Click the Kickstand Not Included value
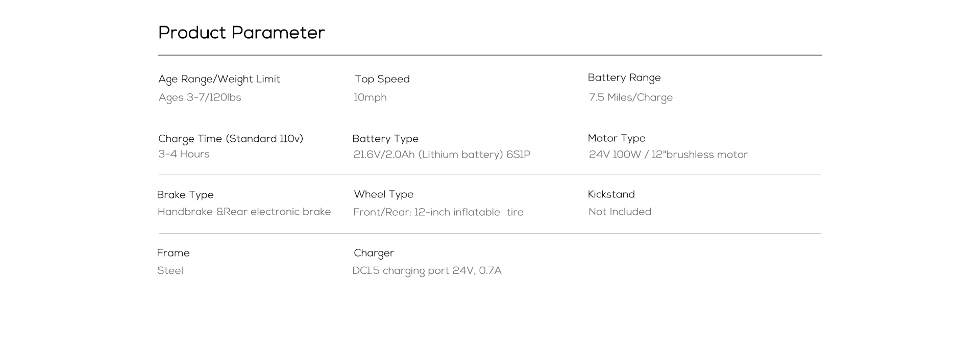Screen dimensions: 980x355 coord(620,212)
